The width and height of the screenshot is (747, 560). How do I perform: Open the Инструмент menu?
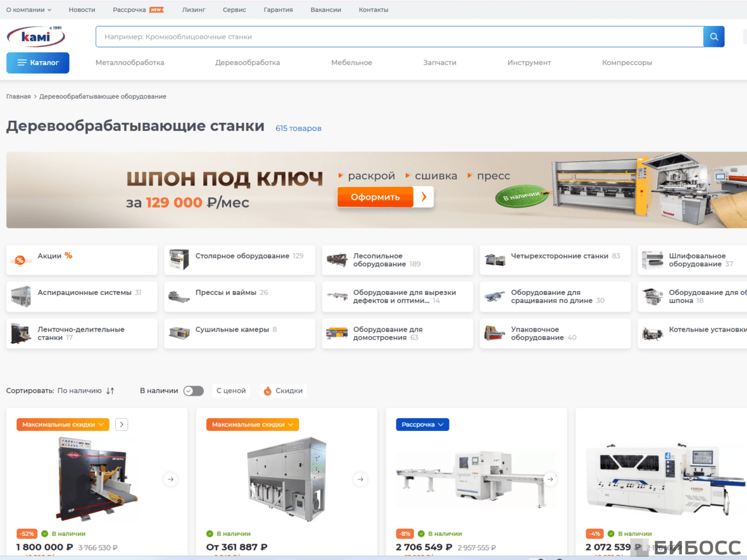[529, 63]
